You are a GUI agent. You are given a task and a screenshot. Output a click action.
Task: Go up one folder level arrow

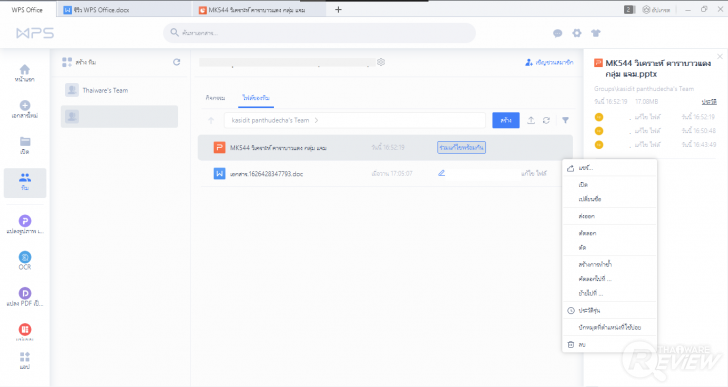[x=211, y=120]
